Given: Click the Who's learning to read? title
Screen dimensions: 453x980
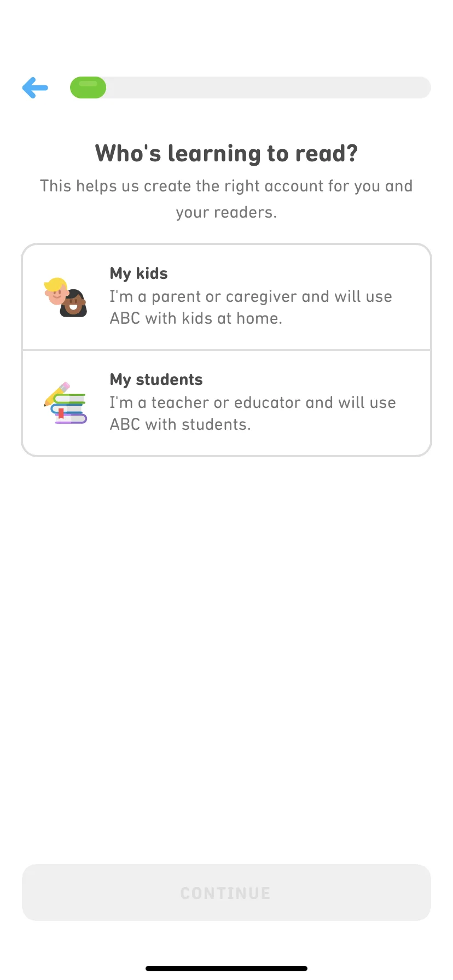Looking at the screenshot, I should (226, 154).
